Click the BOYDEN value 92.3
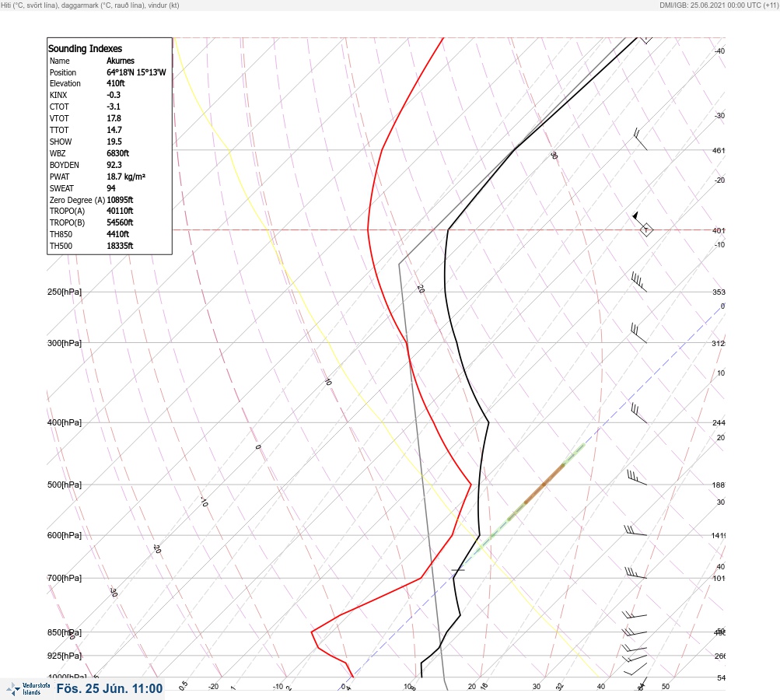The width and height of the screenshot is (780, 700). [x=114, y=165]
